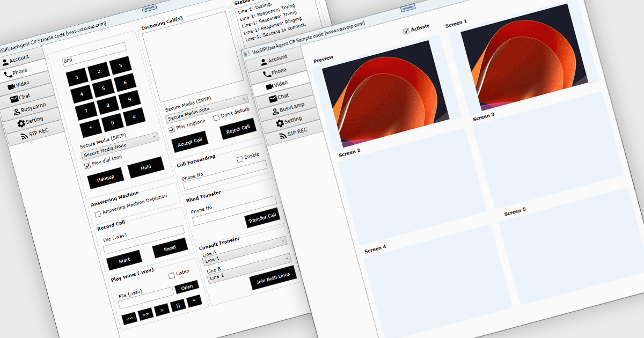The width and height of the screenshot is (644, 338).
Task: Click Start in Record Call
Action: pos(125,260)
